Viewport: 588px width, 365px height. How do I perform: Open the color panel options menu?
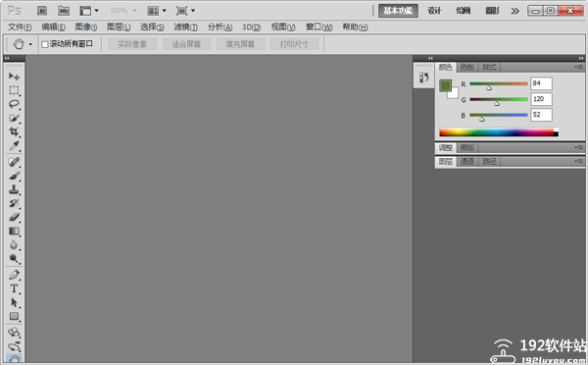point(578,68)
